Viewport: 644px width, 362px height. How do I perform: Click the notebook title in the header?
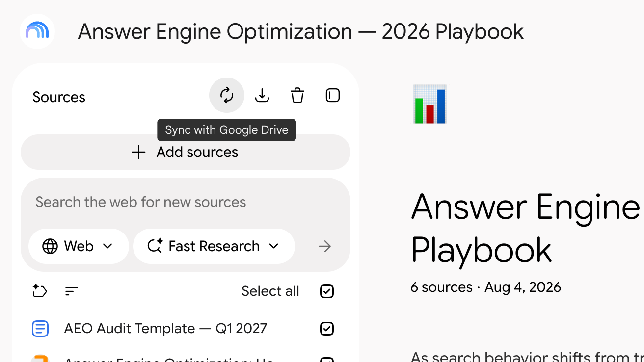tap(301, 31)
